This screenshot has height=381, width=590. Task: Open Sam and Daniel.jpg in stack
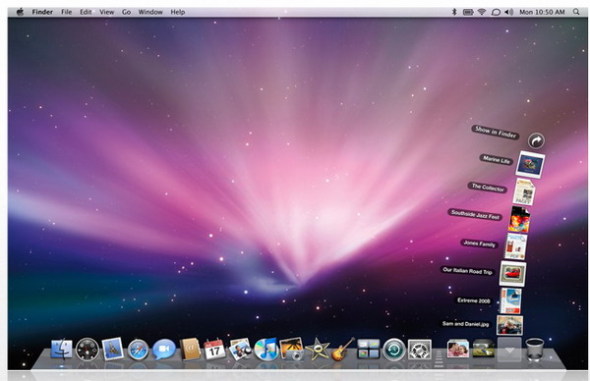[509, 325]
